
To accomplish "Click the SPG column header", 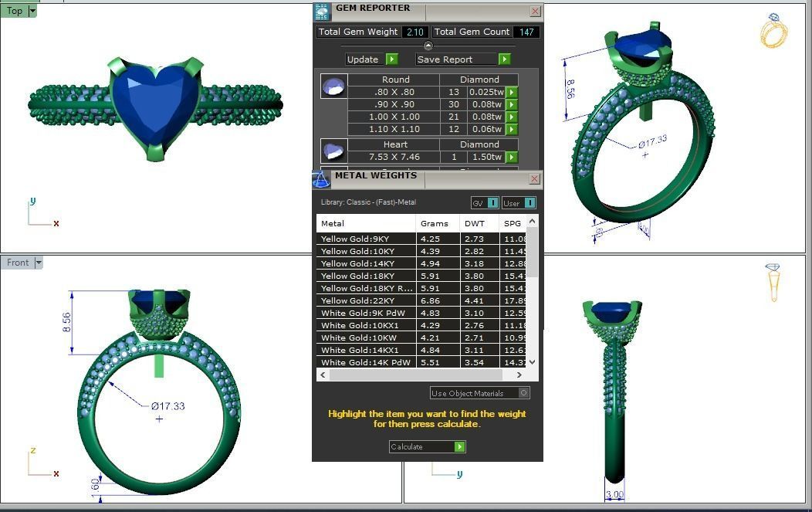I will [x=513, y=223].
